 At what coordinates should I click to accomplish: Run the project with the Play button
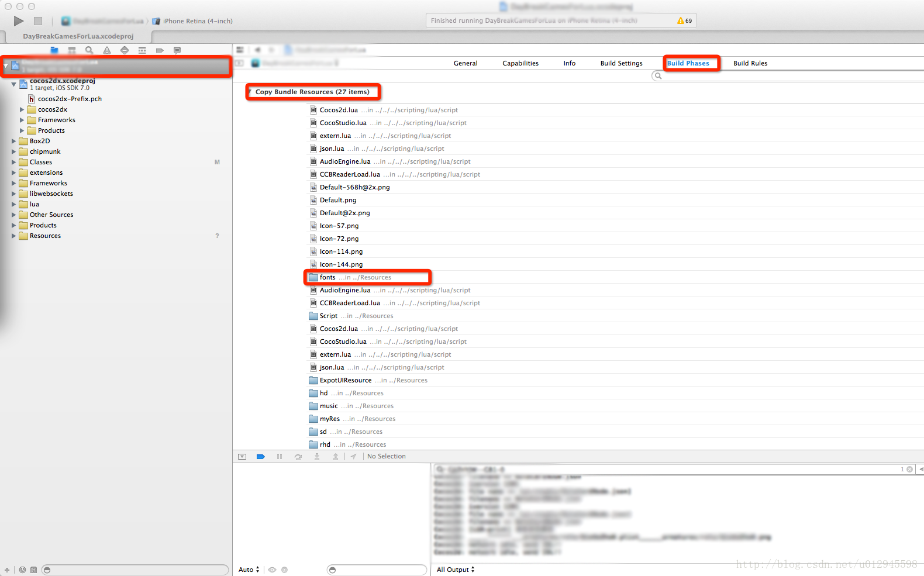19,21
